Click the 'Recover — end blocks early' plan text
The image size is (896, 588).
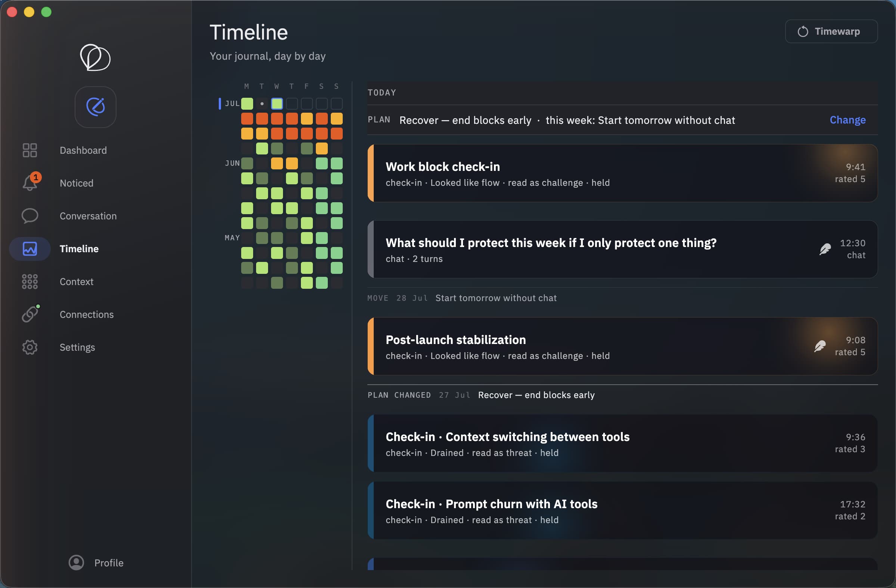click(x=465, y=120)
